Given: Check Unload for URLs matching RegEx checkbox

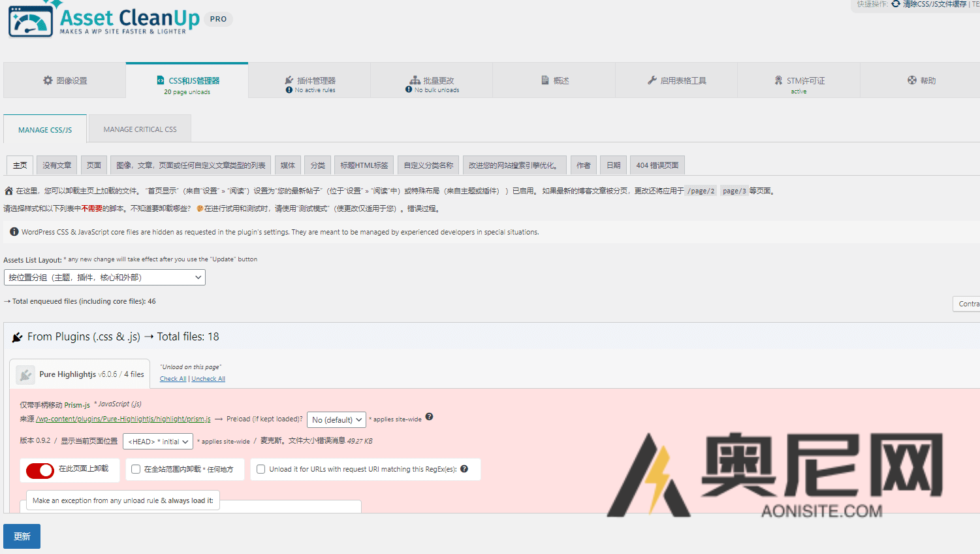Looking at the screenshot, I should coord(261,469).
